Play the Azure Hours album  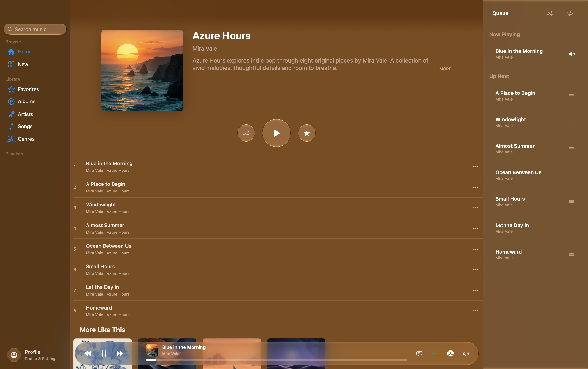coord(276,133)
